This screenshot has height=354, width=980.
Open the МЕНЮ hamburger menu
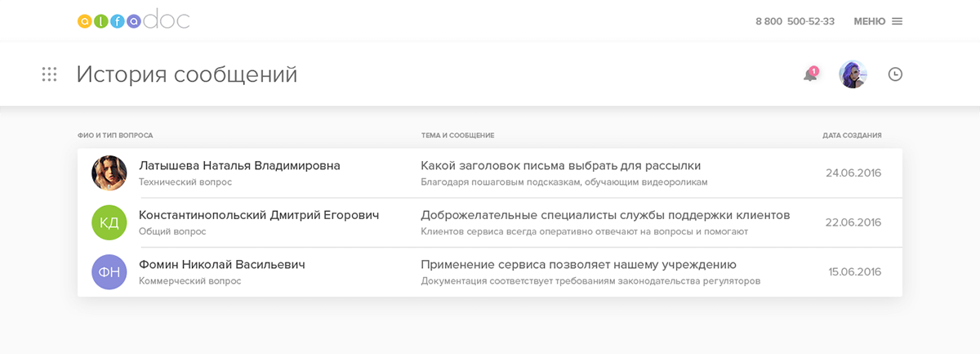coord(878,21)
